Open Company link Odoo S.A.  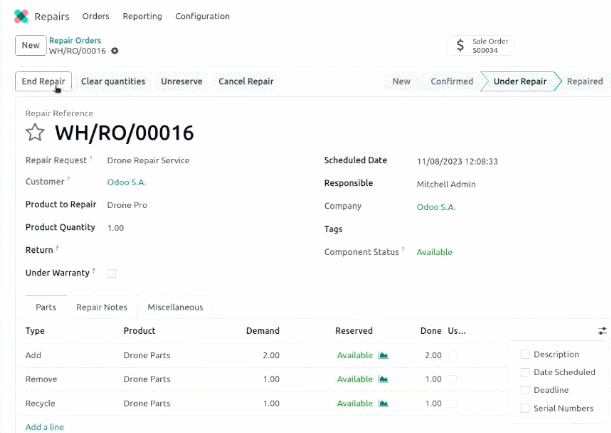pyautogui.click(x=436, y=207)
